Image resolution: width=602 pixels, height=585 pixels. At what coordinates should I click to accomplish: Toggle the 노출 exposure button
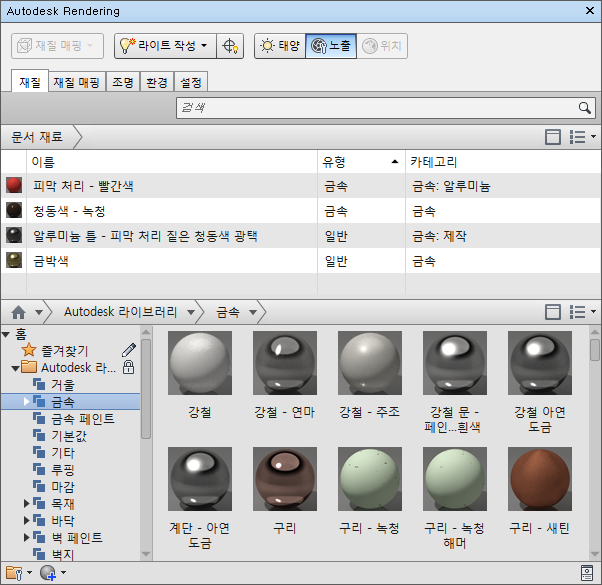pos(331,46)
